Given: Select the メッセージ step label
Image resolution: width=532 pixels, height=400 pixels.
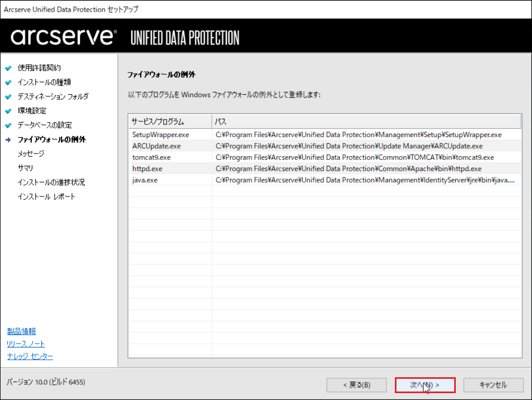Looking at the screenshot, I should tap(31, 154).
